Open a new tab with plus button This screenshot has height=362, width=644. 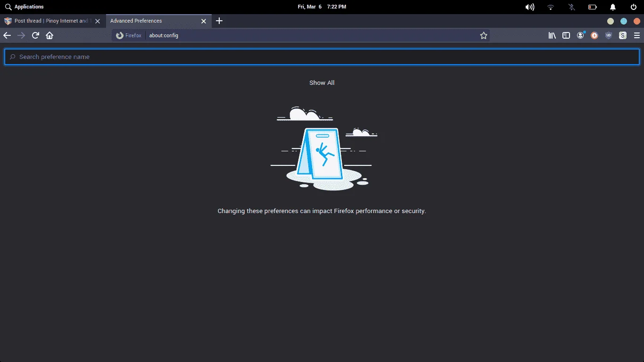point(219,21)
